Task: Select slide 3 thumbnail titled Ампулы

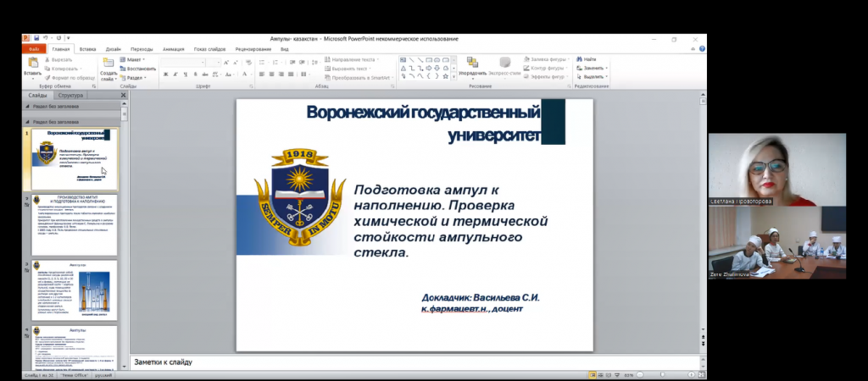Action: click(75, 290)
